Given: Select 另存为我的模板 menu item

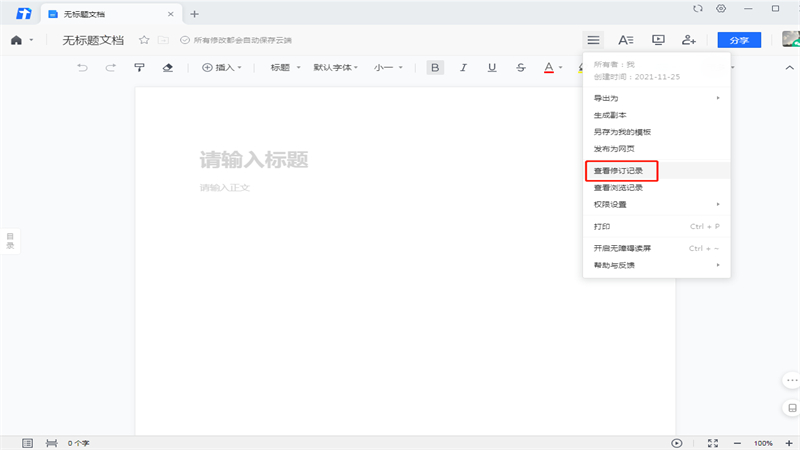Looking at the screenshot, I should [657, 132].
